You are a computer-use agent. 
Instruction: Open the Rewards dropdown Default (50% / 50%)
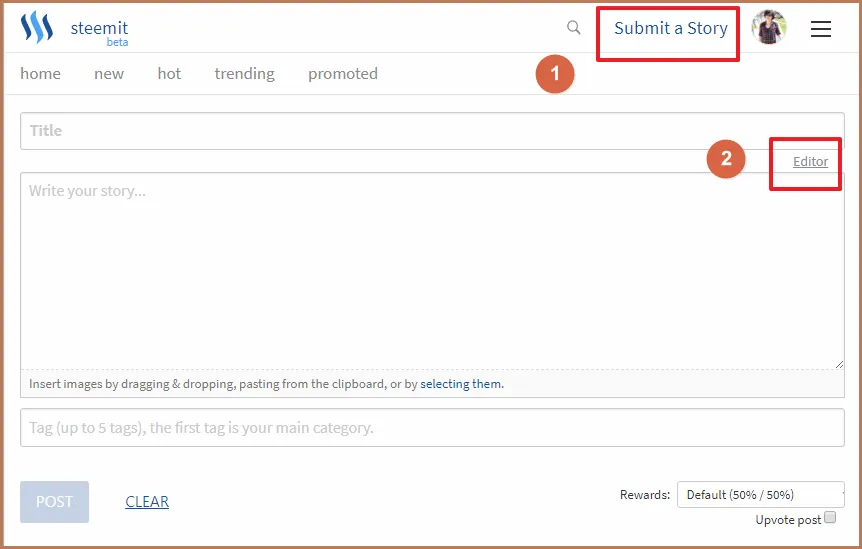click(x=761, y=495)
